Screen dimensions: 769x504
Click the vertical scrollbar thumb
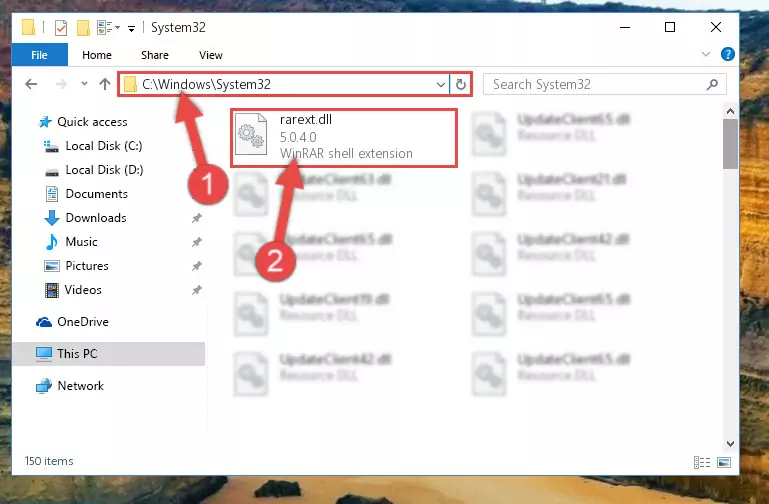(x=730, y=144)
